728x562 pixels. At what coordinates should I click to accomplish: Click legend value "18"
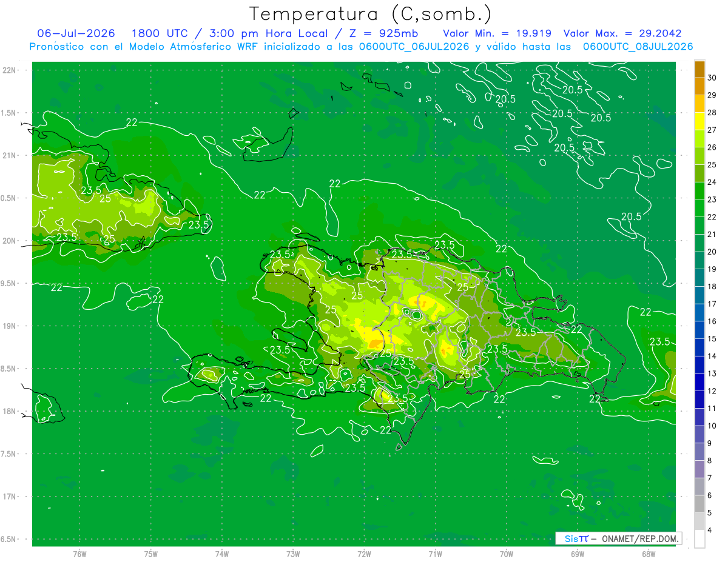point(712,286)
